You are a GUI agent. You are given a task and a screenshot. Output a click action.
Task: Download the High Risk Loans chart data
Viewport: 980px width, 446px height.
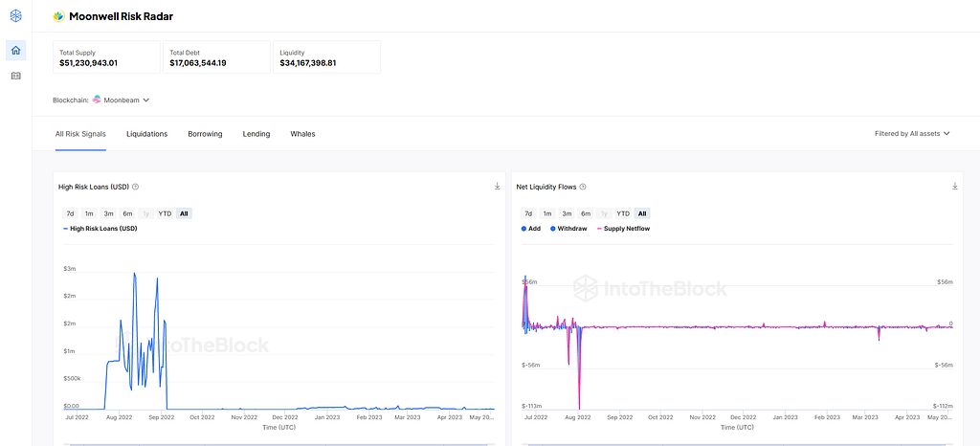coord(498,187)
